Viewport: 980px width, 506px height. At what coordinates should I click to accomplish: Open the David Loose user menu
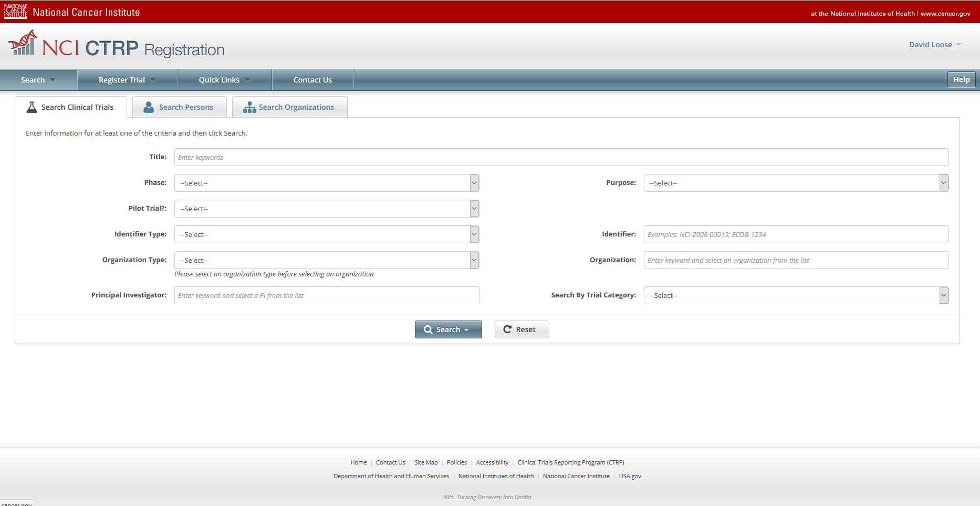[x=935, y=45]
